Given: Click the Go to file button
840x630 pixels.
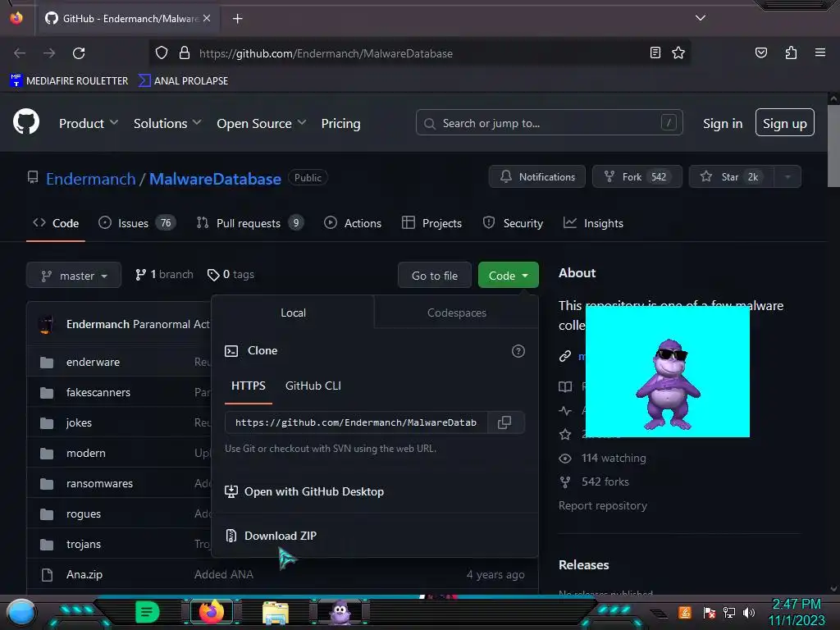Looking at the screenshot, I should pos(435,276).
